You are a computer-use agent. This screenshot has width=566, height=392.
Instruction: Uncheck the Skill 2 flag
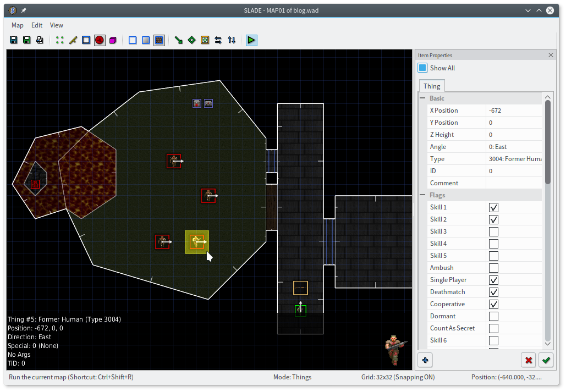click(x=493, y=219)
